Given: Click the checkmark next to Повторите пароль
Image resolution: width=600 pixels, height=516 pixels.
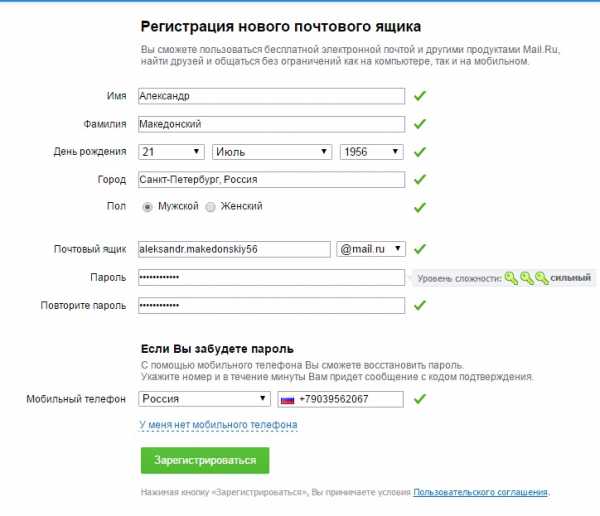Looking at the screenshot, I should click(420, 305).
